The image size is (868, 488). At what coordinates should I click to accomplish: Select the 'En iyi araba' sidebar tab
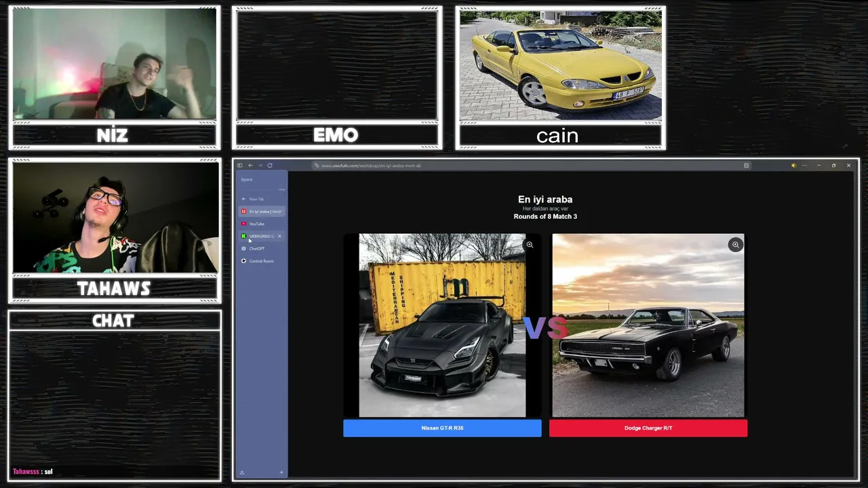point(262,211)
